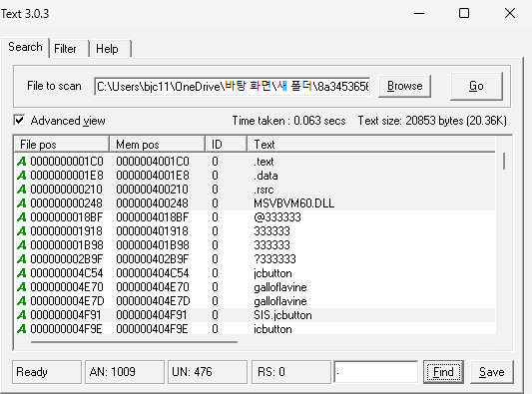Switch to the Search tab

coord(25,47)
